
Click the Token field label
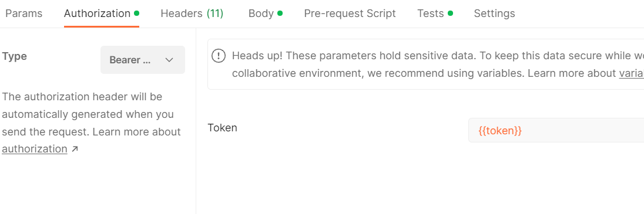[223, 128]
